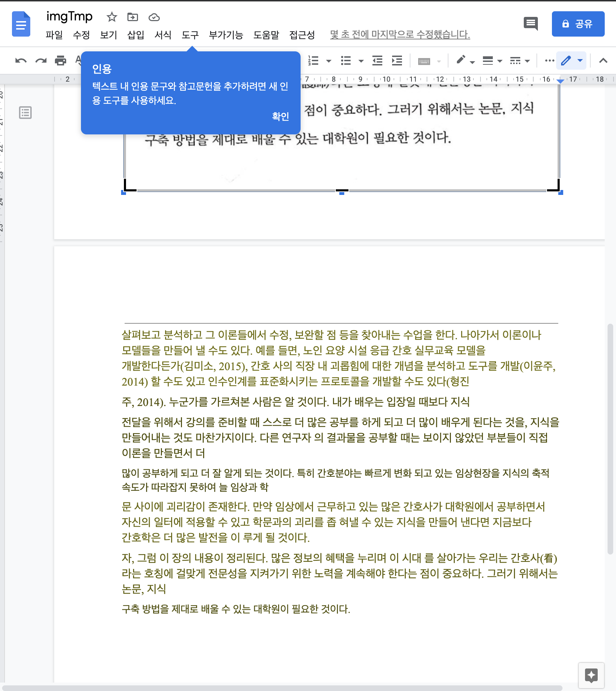The image size is (616, 691).
Task: Show the document outline
Action: tap(25, 113)
